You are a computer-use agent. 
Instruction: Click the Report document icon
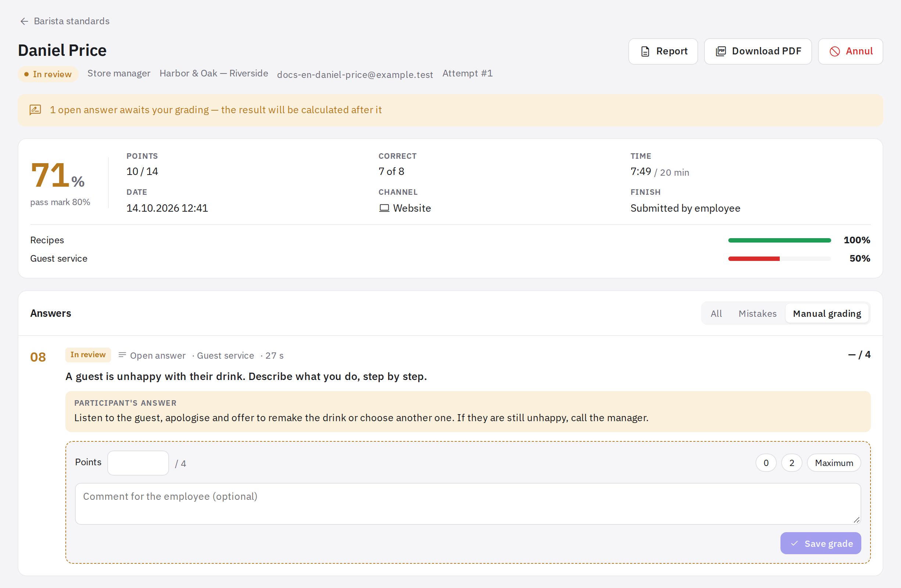click(x=646, y=51)
